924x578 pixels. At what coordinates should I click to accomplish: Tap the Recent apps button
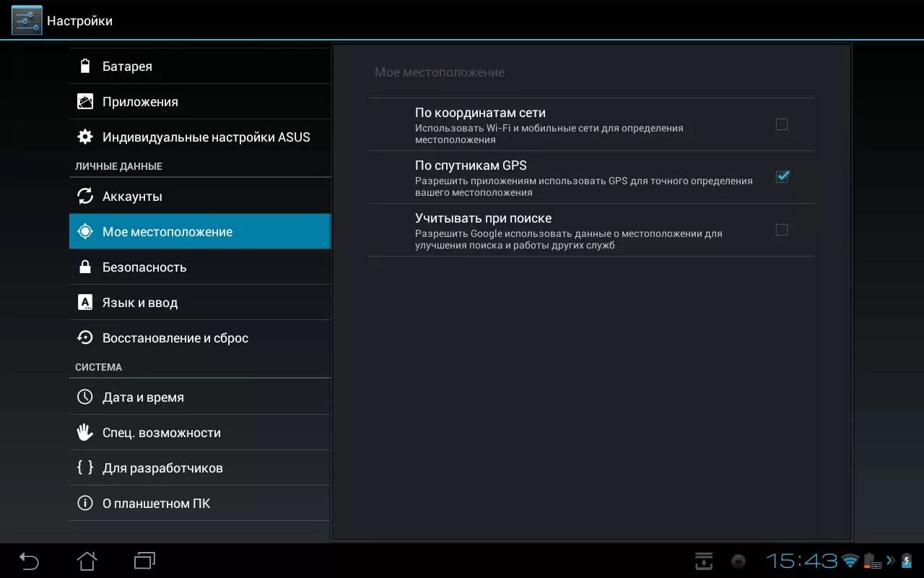coord(144,561)
